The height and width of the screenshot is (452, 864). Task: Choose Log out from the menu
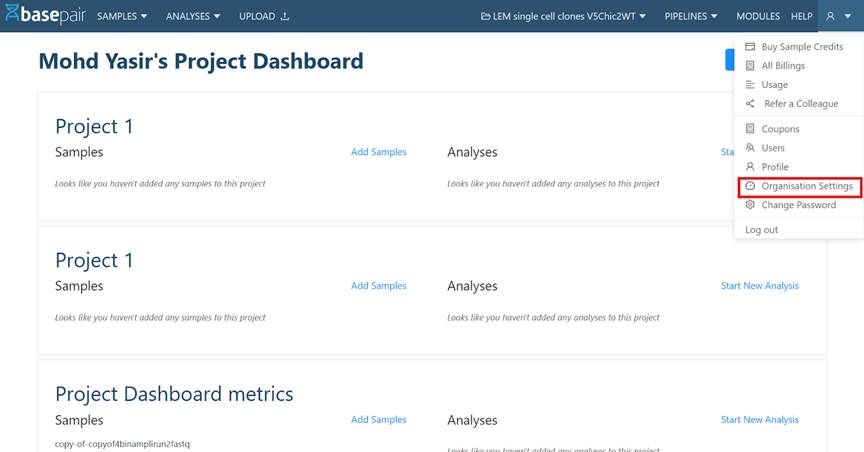pos(762,230)
